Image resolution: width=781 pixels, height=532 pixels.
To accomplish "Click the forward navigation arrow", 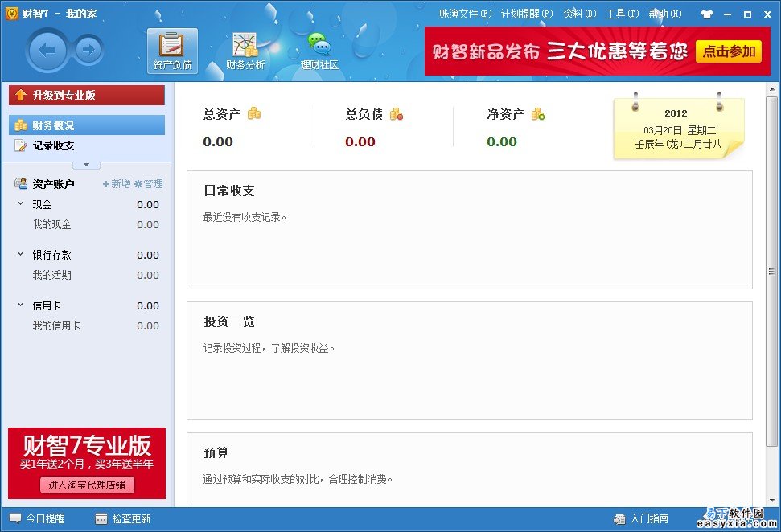I will pyautogui.click(x=88, y=51).
